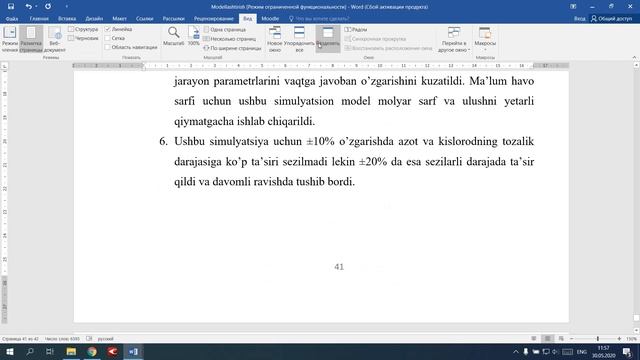Click the page count indicator in status bar
Screen dimensions: 640x360
pos(20,339)
